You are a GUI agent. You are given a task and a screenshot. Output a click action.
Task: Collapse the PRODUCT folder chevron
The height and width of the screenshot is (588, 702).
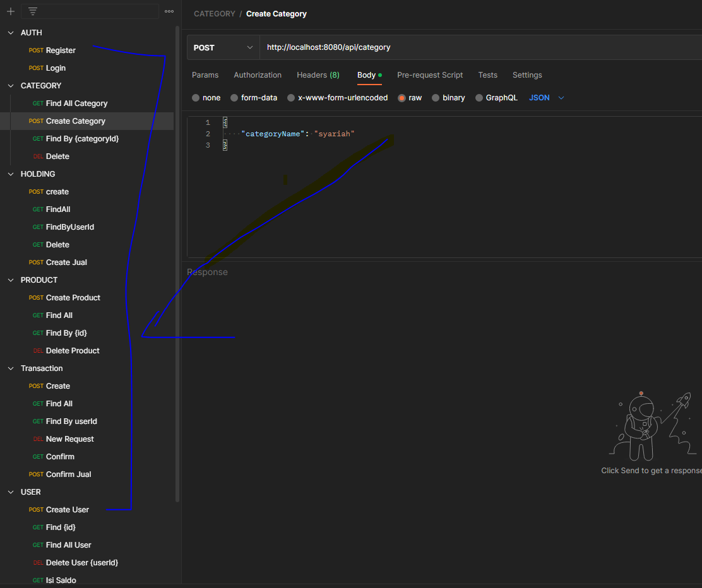tap(11, 280)
